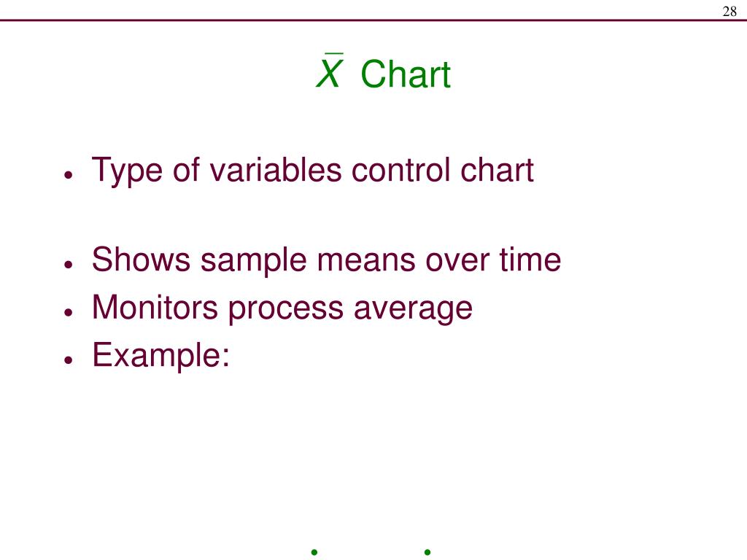The height and width of the screenshot is (560, 747).
Task: Select the word Shows in the second bullet
Action: point(141,260)
